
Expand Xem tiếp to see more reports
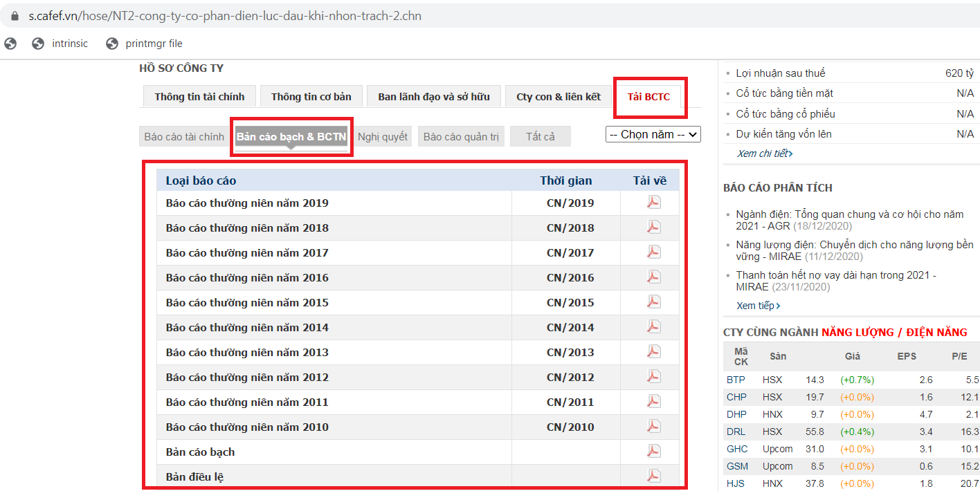(758, 306)
